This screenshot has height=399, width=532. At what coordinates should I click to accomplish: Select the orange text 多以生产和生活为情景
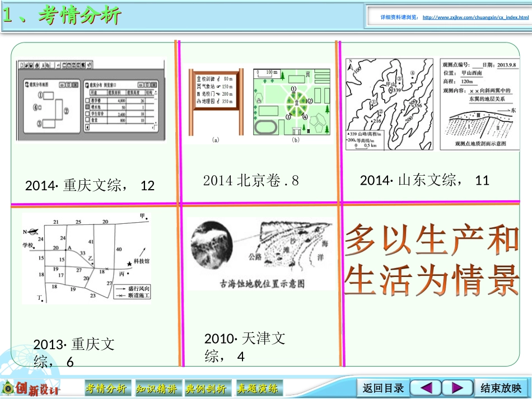(x=432, y=260)
